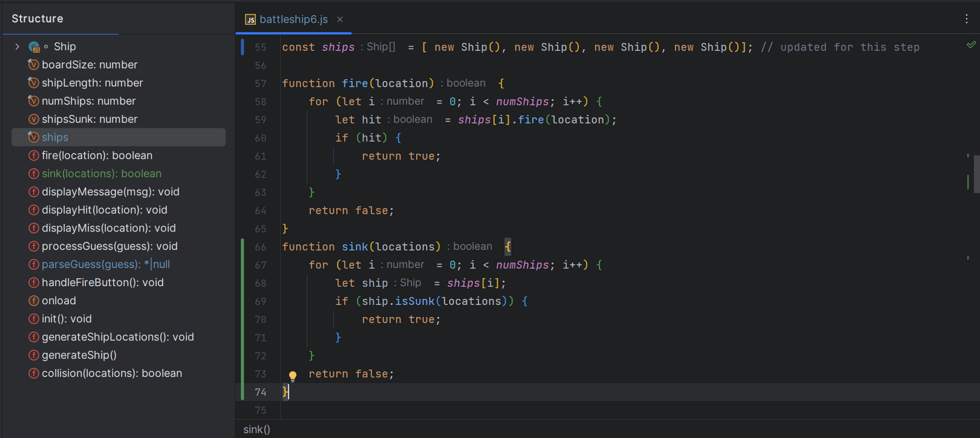The height and width of the screenshot is (438, 980).
Task: Click the green checkmark inspection icon
Action: 971,45
